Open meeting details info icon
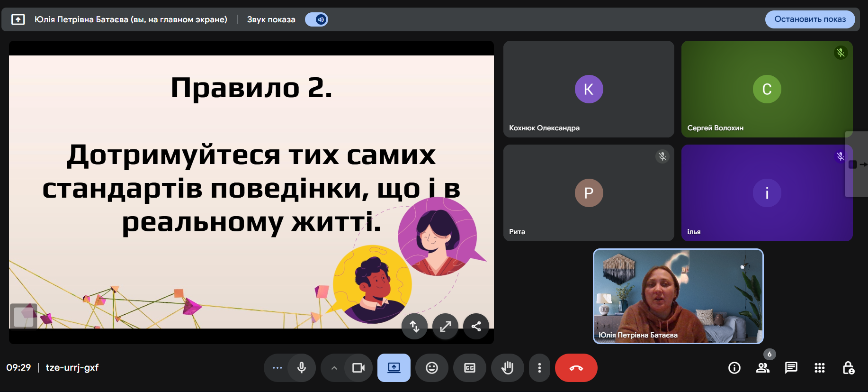The width and height of the screenshot is (868, 392). coord(734,368)
